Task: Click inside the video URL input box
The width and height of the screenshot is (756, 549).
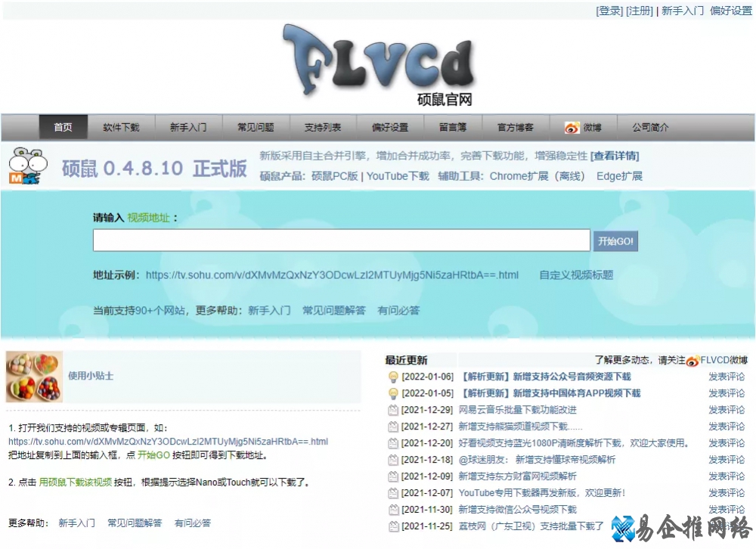Action: pyautogui.click(x=340, y=240)
